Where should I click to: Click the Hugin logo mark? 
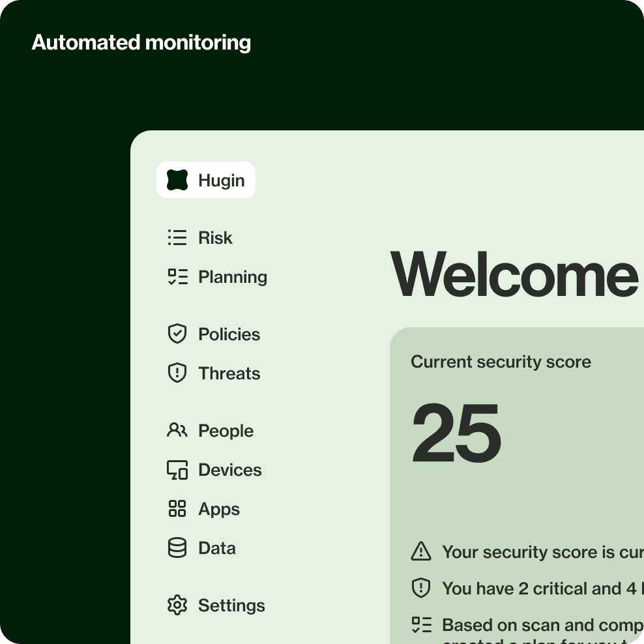click(x=177, y=180)
